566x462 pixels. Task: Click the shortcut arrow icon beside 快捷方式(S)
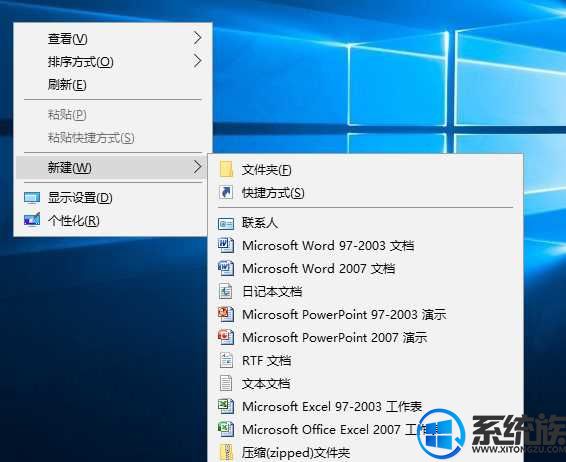point(226,192)
